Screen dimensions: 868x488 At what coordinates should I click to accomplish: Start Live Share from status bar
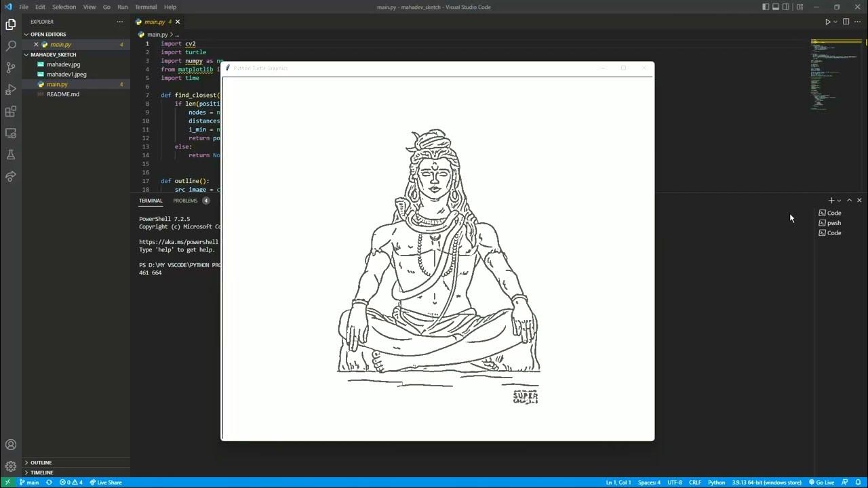click(106, 483)
